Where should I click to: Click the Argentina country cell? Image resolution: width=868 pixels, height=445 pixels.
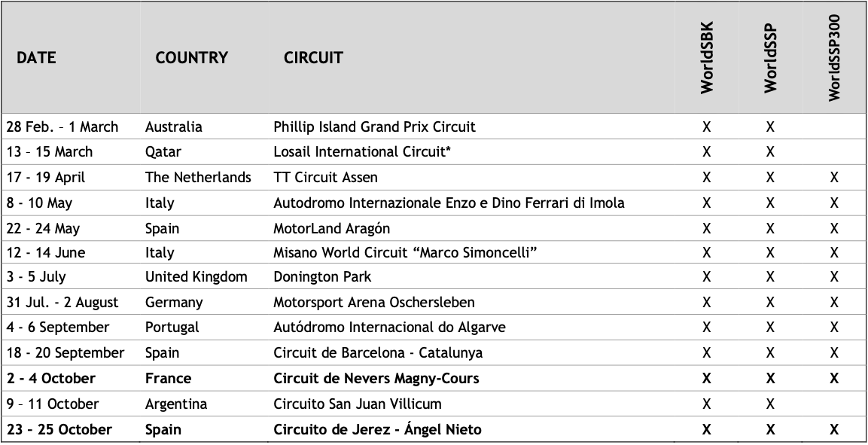point(176,404)
